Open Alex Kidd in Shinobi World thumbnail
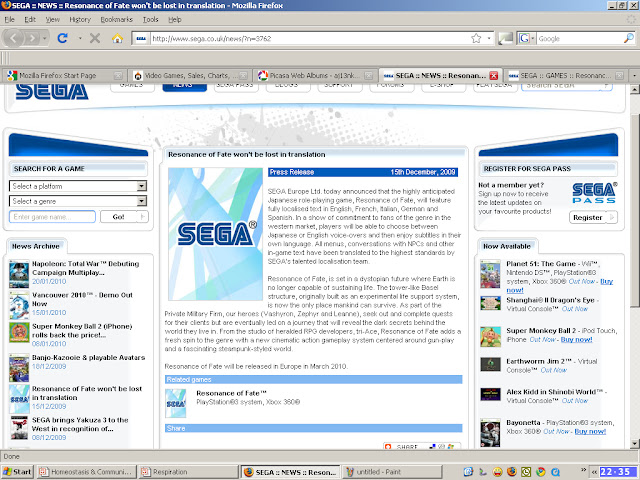This screenshot has height=480, width=640. click(x=490, y=394)
